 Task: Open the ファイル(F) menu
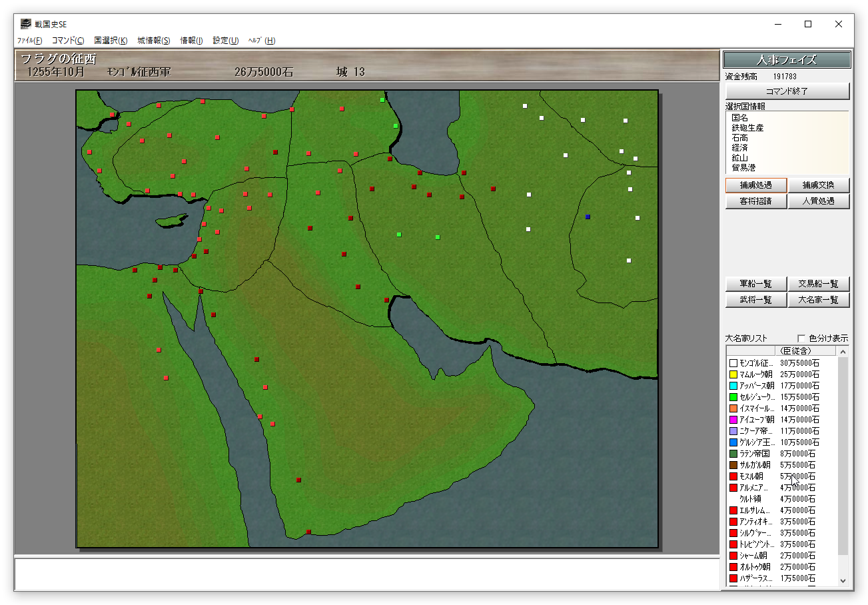click(29, 41)
